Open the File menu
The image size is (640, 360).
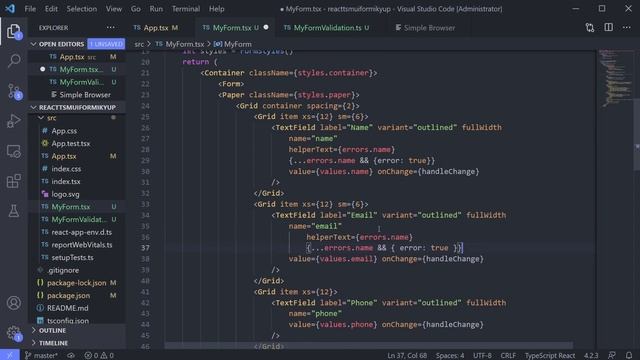pyautogui.click(x=30, y=9)
